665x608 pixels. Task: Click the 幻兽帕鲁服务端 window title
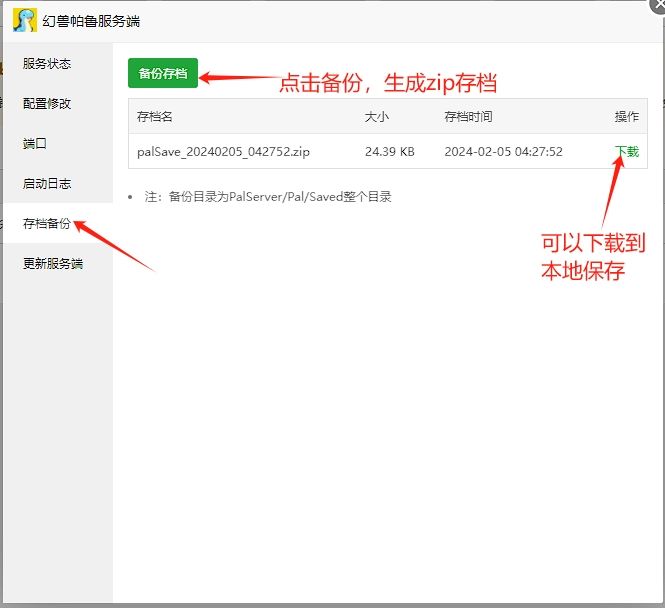91,21
